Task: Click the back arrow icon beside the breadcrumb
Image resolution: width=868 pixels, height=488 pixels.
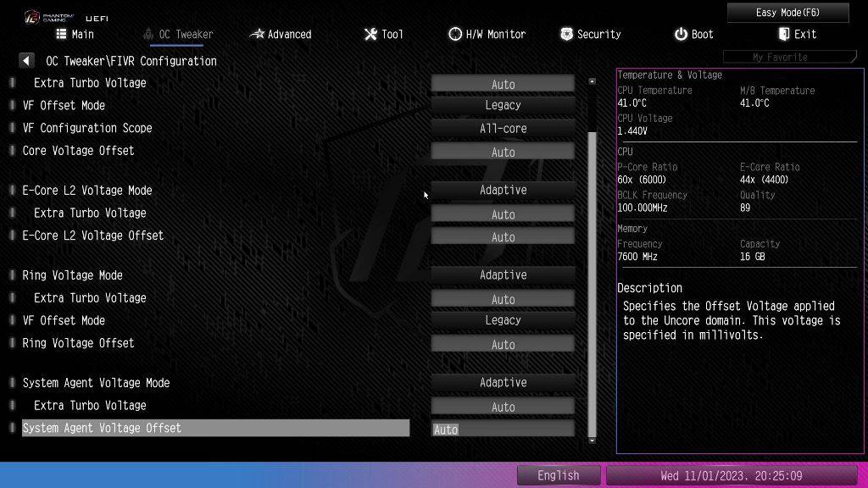Action: pyautogui.click(x=26, y=61)
